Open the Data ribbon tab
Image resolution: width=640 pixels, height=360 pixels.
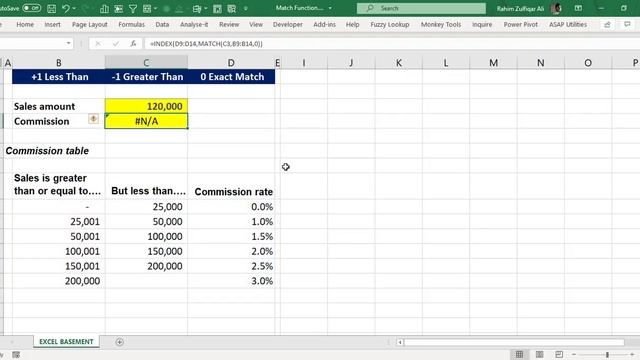pyautogui.click(x=162, y=24)
